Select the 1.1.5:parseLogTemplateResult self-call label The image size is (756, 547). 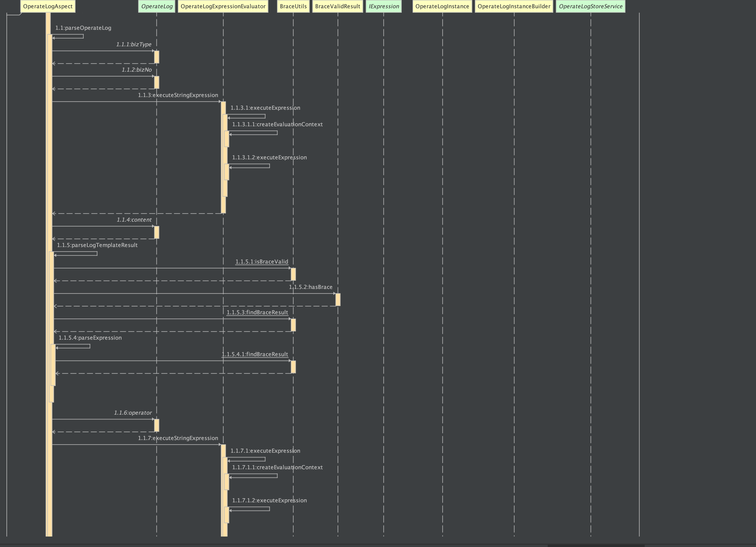tap(97, 245)
